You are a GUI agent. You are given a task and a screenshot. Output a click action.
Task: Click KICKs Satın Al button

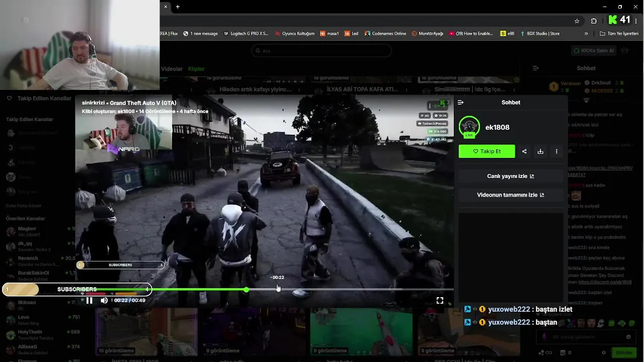point(594,51)
